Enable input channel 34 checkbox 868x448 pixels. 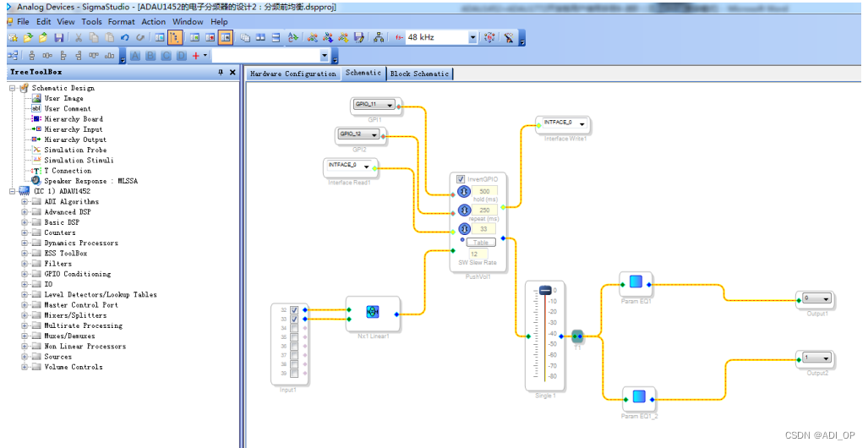tap(294, 328)
